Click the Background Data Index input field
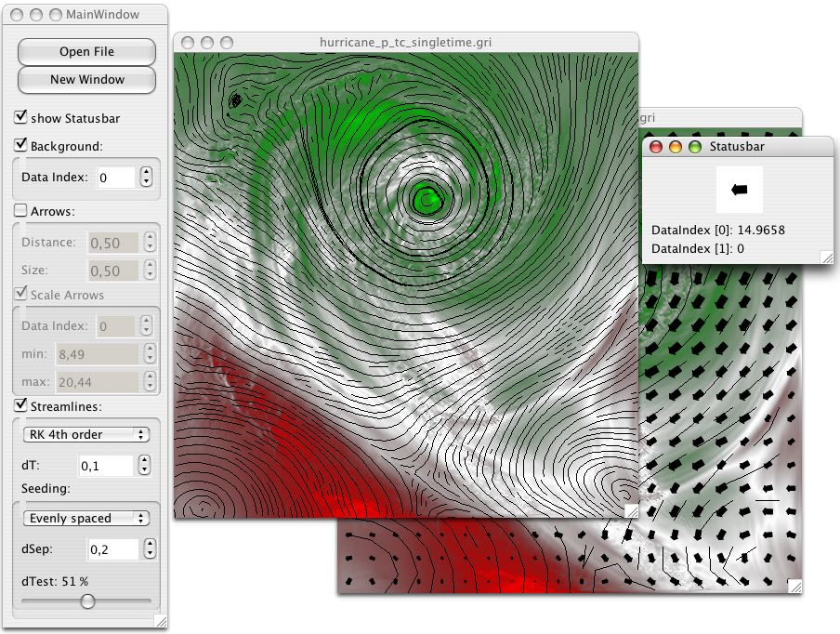This screenshot has height=634, width=840. click(116, 178)
